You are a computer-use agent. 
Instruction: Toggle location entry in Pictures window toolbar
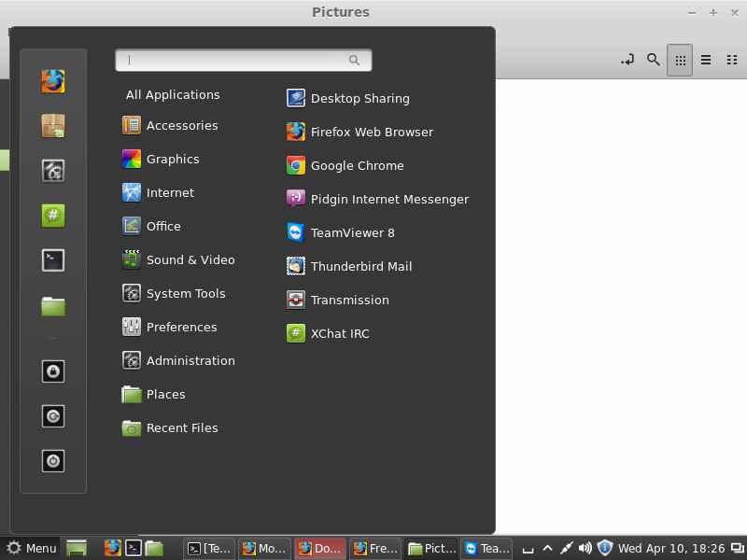[627, 60]
